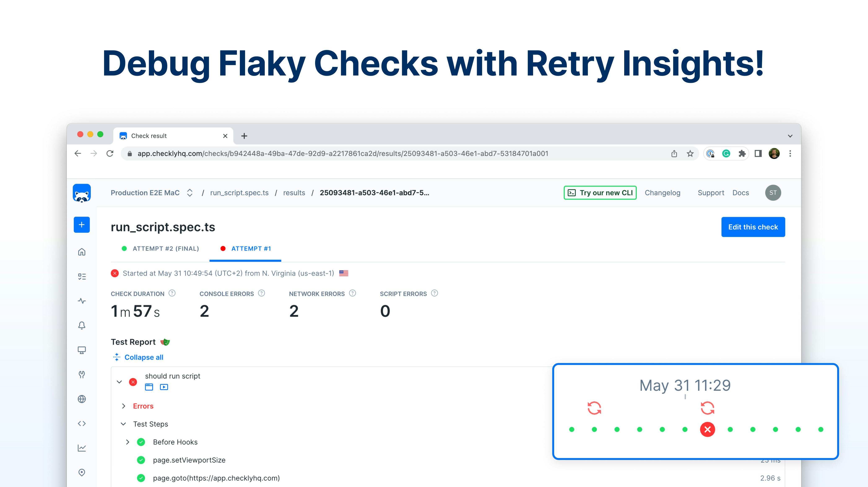
Task: Expand the Before Hooks step
Action: [x=128, y=442]
